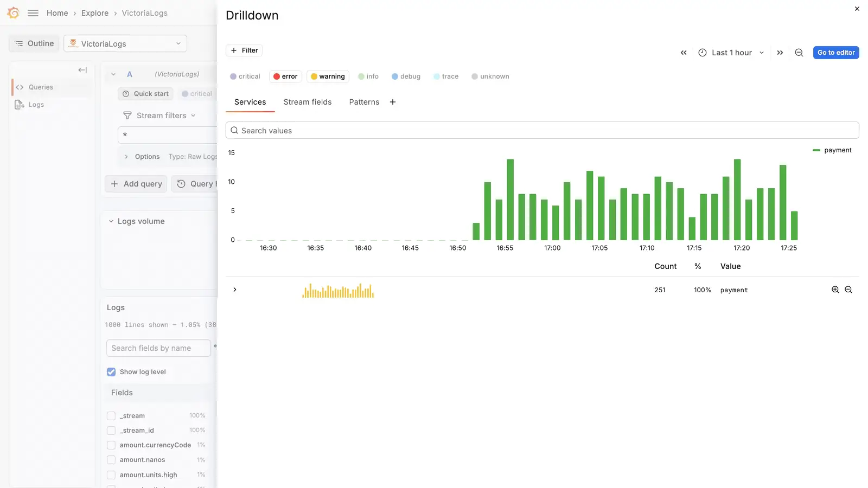Open the Last 1 hour time picker
Screen dimensions: 868x488
pyautogui.click(x=731, y=53)
